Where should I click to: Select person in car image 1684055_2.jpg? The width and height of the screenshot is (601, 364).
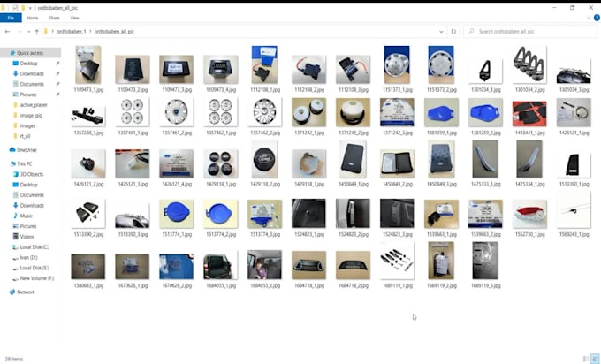pyautogui.click(x=264, y=265)
